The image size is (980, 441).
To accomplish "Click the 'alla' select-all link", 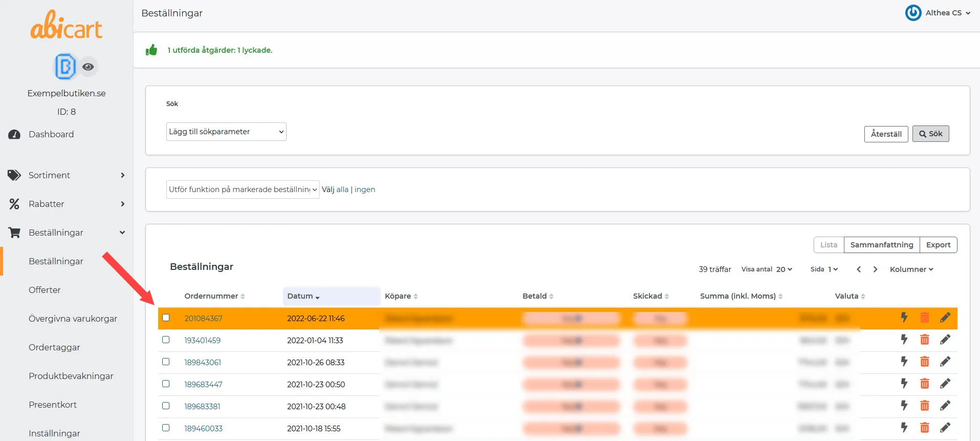I will coord(342,190).
